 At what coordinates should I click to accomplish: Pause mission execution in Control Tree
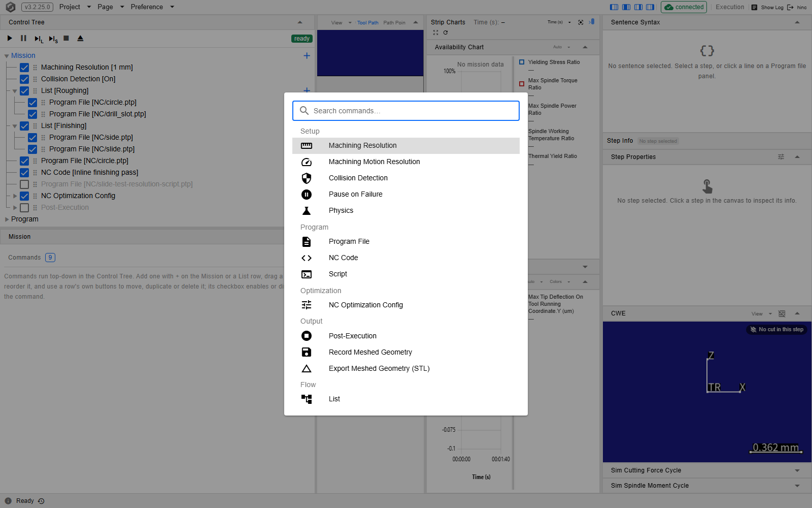pos(23,39)
